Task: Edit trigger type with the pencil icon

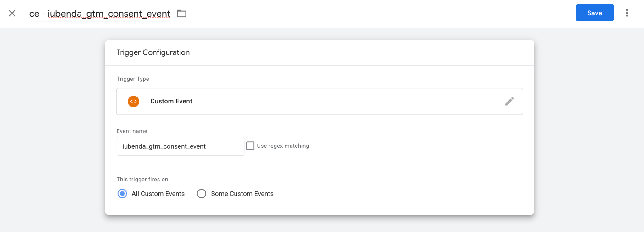Action: tap(509, 101)
